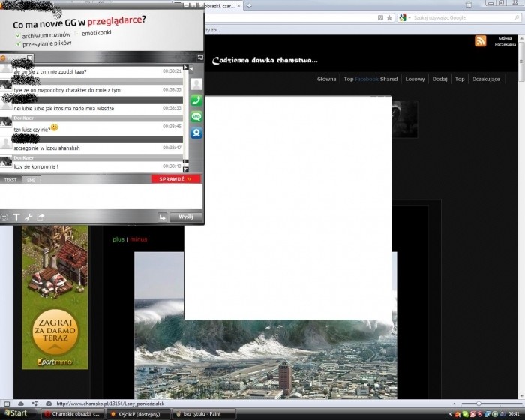Click the blue webcam icon in chat sidebar
525x420 pixels.
click(196, 133)
